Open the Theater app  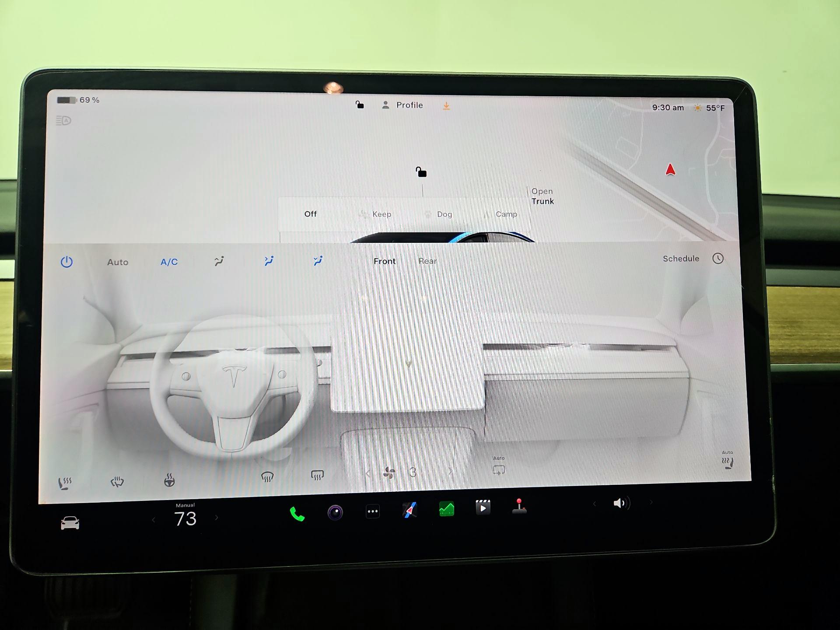click(x=482, y=509)
